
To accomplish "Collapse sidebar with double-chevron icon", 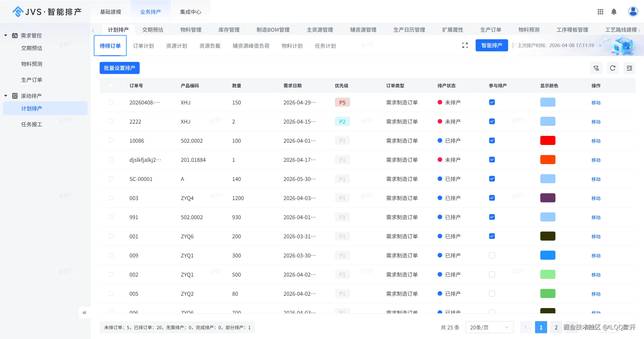I will pos(84,313).
